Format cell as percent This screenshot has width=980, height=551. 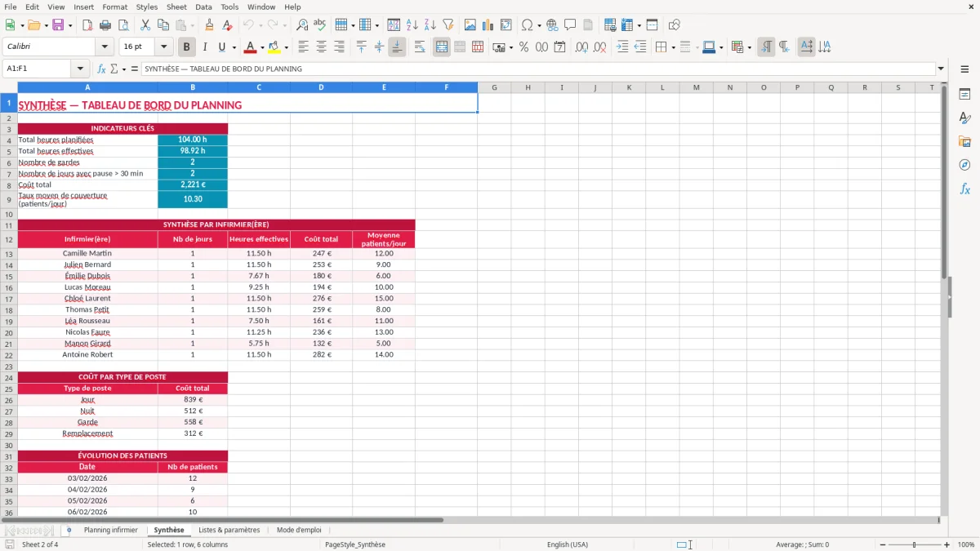[523, 47]
